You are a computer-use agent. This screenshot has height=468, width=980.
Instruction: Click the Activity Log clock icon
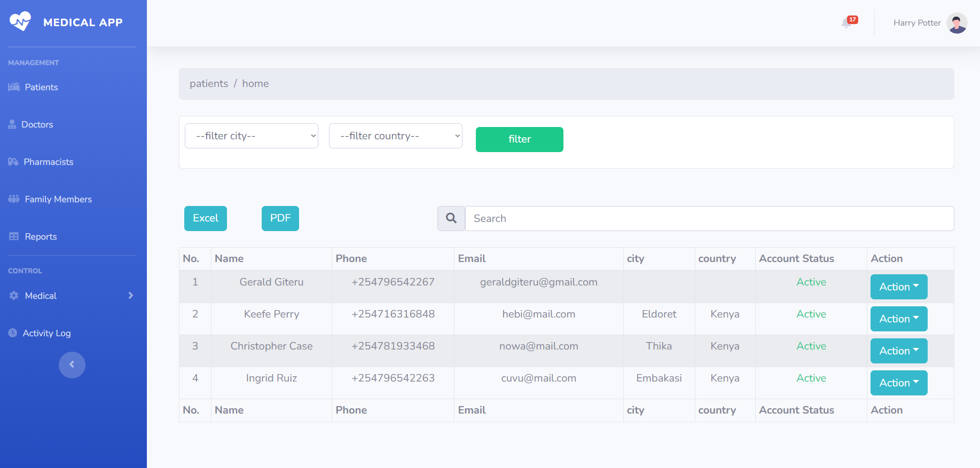point(13,333)
